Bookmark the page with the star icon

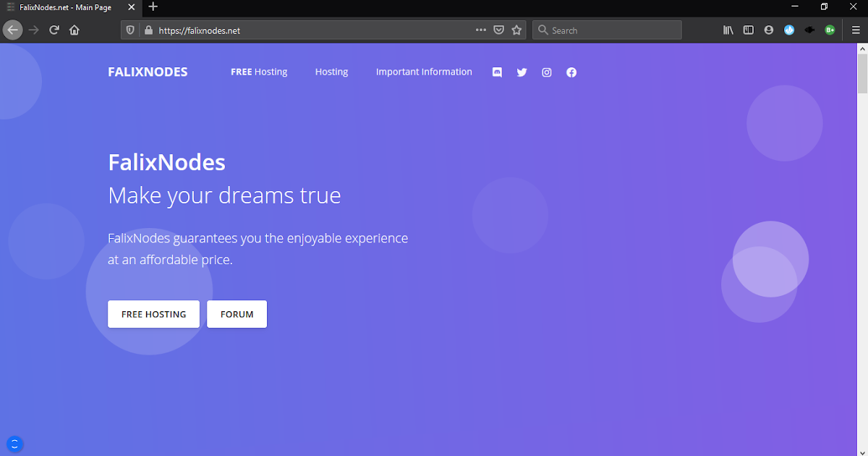[x=516, y=30]
